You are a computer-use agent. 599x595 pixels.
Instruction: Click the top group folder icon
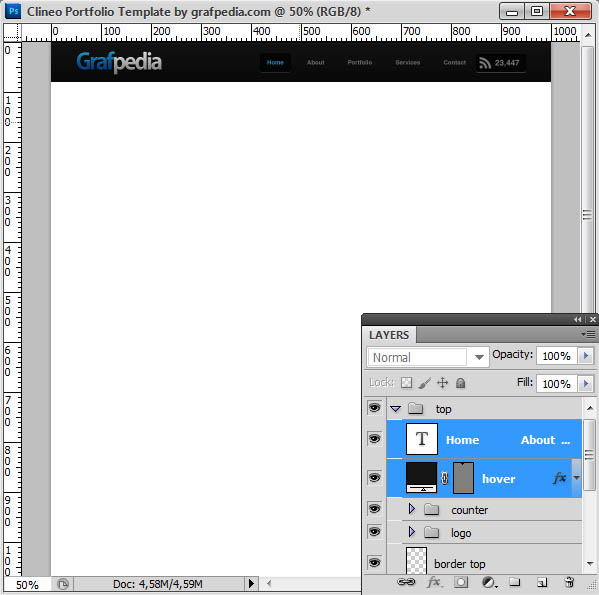(415, 409)
